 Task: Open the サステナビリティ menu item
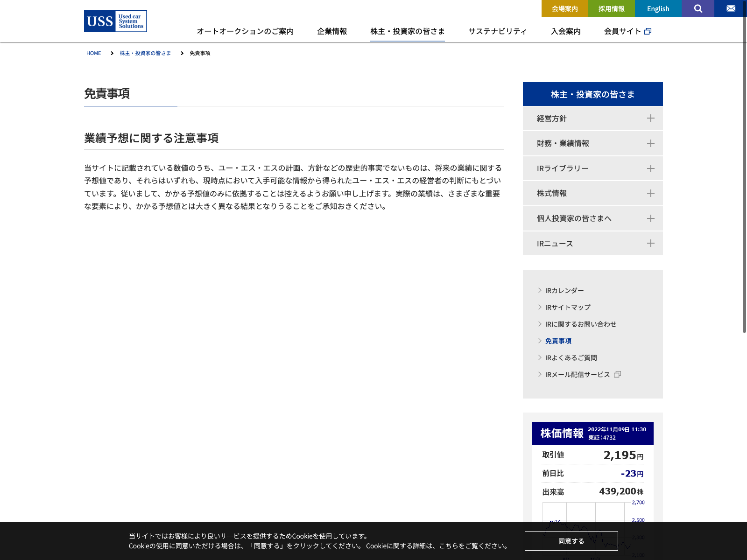point(497,31)
